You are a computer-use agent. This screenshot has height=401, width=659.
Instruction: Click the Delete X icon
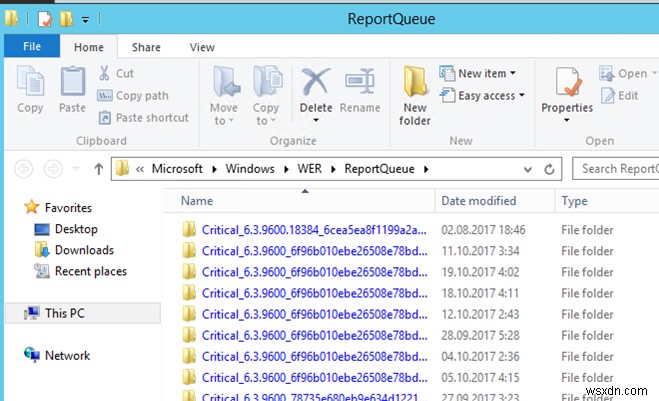coord(316,82)
